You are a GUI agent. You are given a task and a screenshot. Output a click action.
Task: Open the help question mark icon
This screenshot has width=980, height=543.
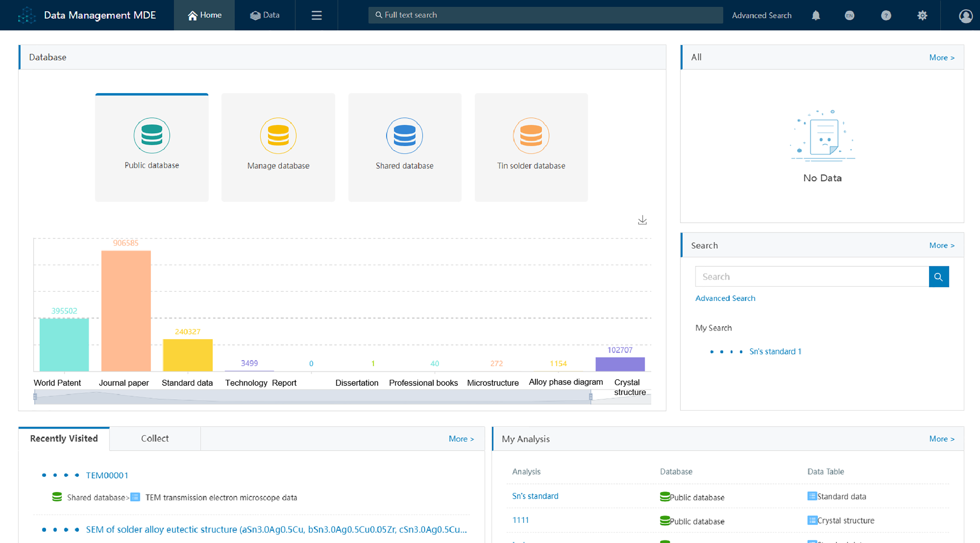[x=886, y=15]
